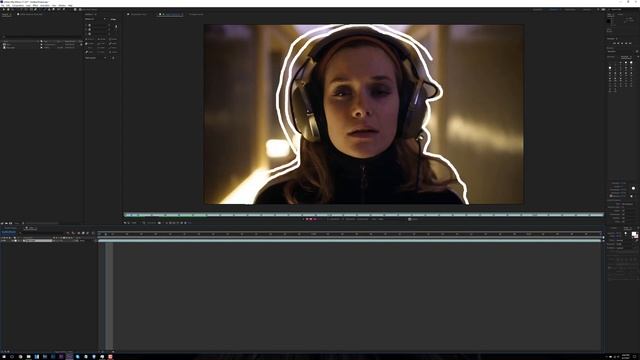Screen dimensions: 640x360
Task: Create a new composition from Project panel footer
Action: coord(11,223)
